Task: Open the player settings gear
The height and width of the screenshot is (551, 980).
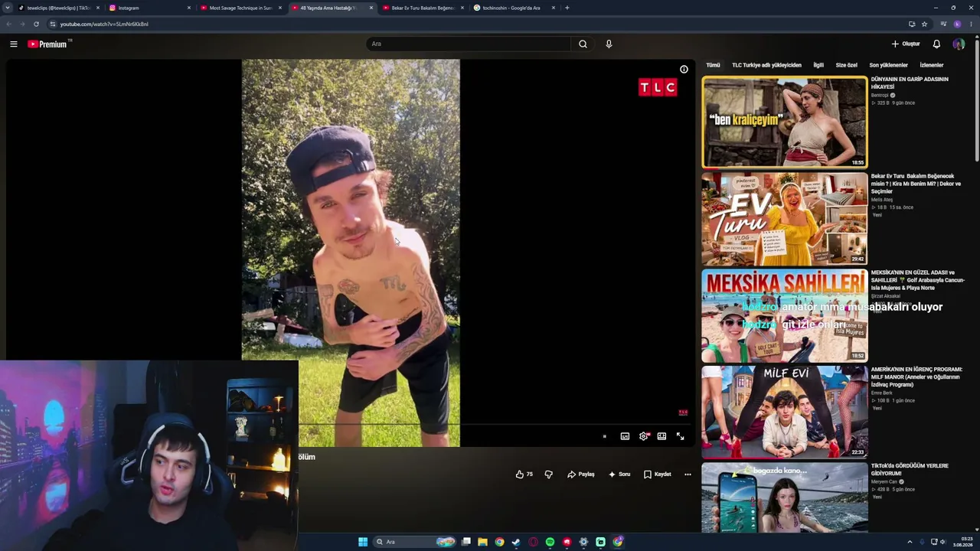Action: 643,436
